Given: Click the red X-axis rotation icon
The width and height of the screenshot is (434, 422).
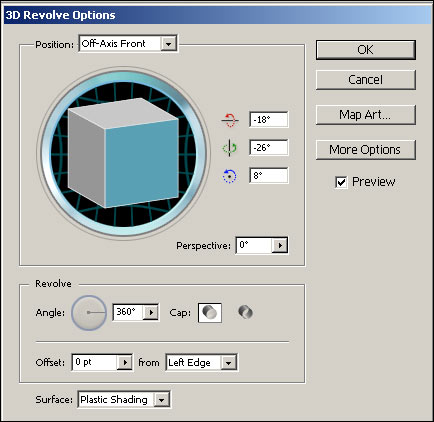Looking at the screenshot, I should [x=230, y=120].
